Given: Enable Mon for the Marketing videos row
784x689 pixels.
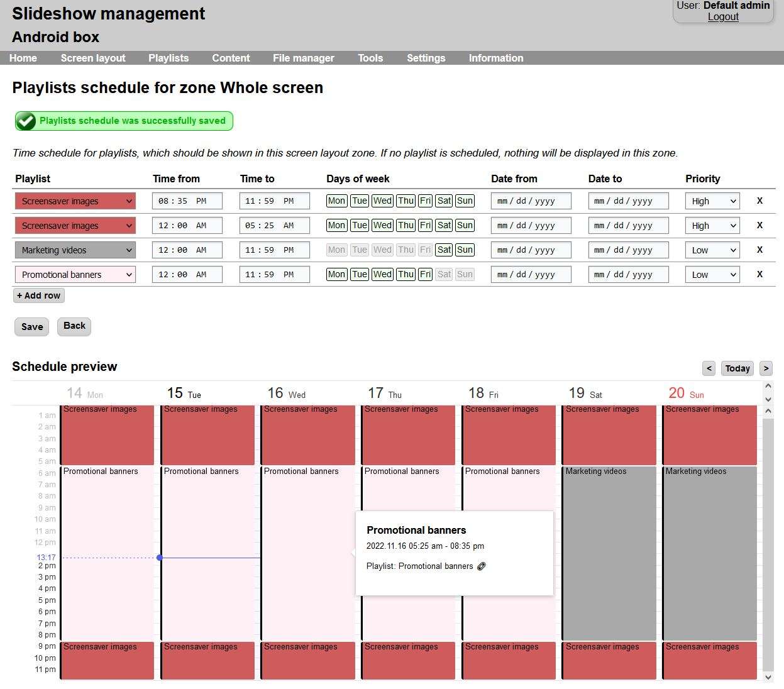Looking at the screenshot, I should coord(336,250).
